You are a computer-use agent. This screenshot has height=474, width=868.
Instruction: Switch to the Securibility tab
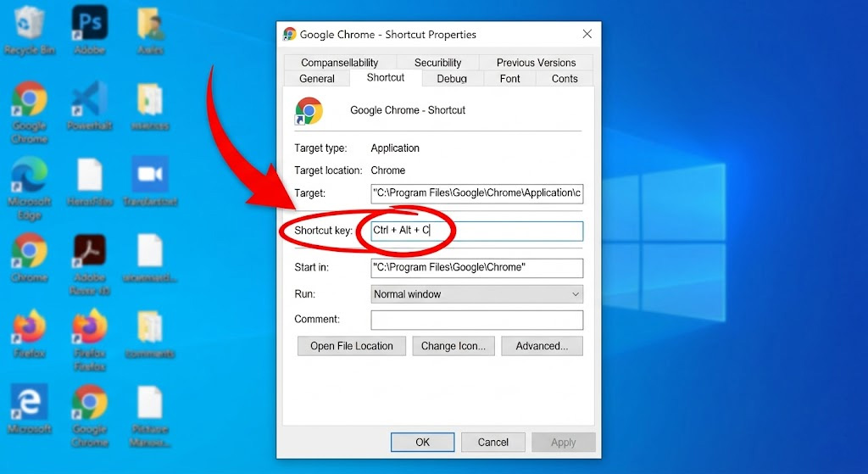coord(437,63)
